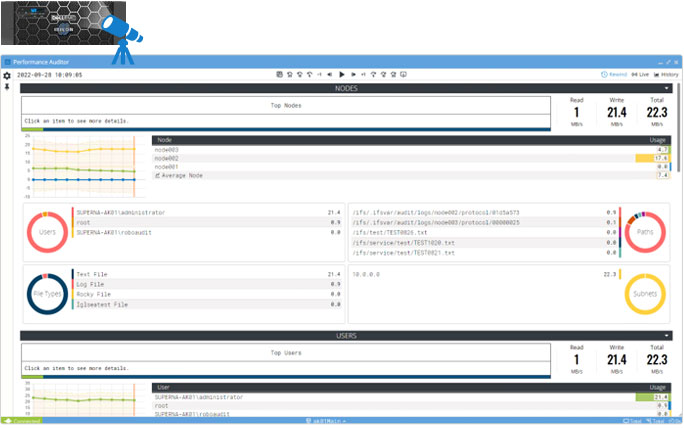684x428 pixels.
Task: Click the pin icon below the gear
Action: [7, 87]
